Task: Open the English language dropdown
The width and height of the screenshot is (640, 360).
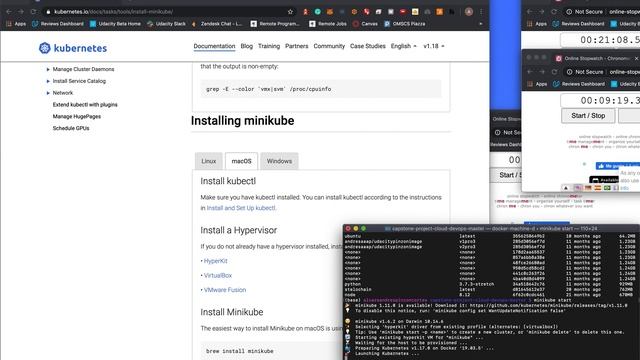Action: (x=404, y=46)
